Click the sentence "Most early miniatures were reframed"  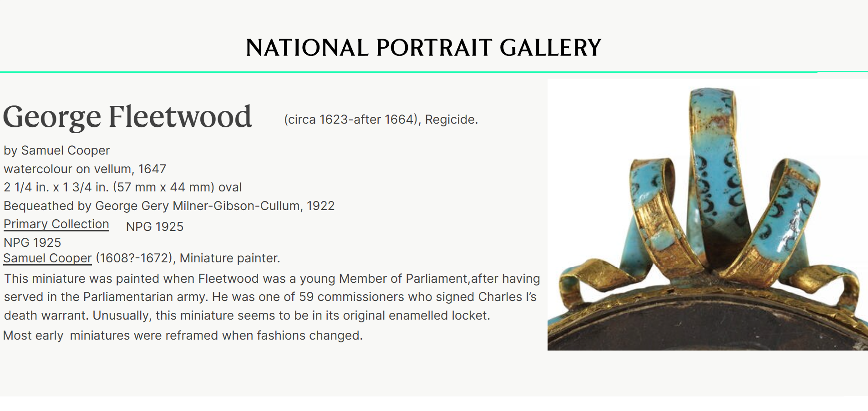(183, 336)
